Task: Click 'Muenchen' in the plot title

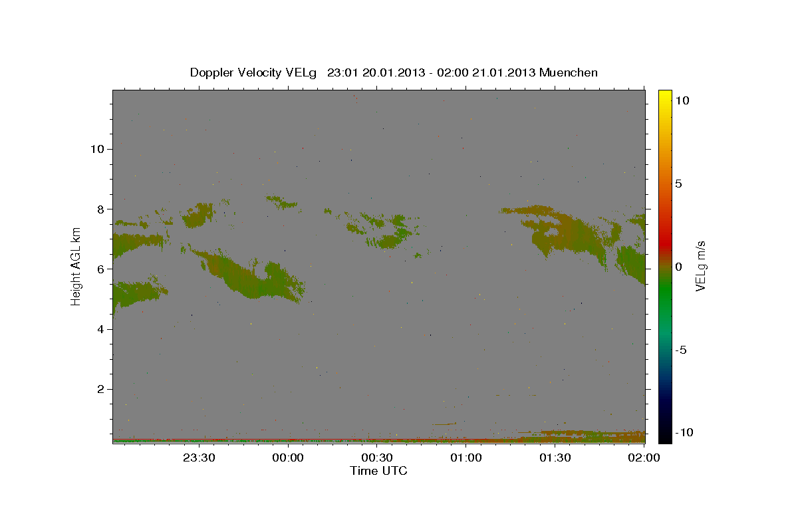Action: 569,72
